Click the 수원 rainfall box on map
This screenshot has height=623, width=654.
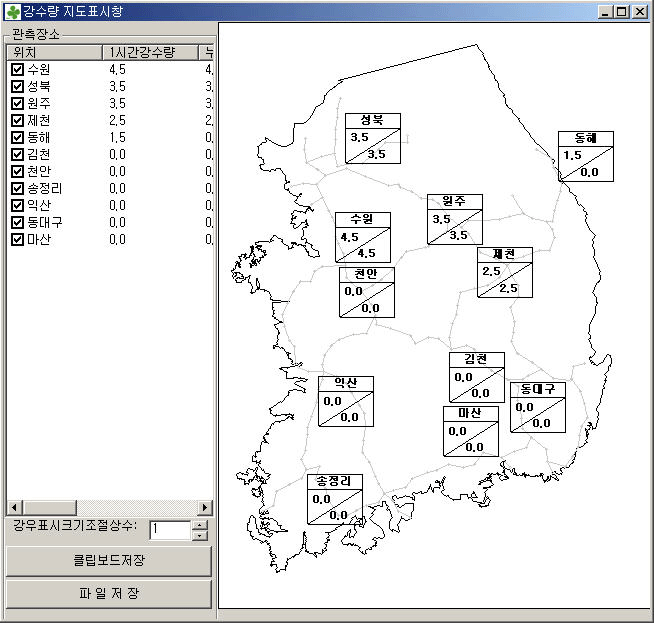[362, 238]
